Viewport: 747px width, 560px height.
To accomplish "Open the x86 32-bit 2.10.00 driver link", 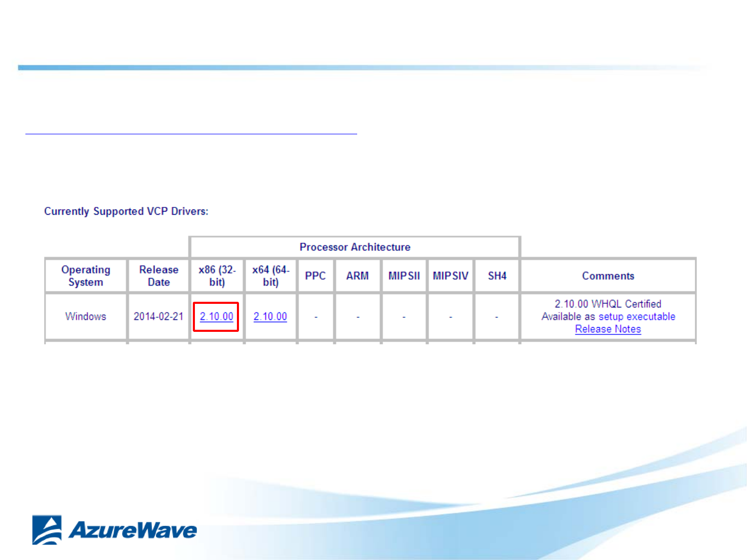I will pyautogui.click(x=216, y=316).
